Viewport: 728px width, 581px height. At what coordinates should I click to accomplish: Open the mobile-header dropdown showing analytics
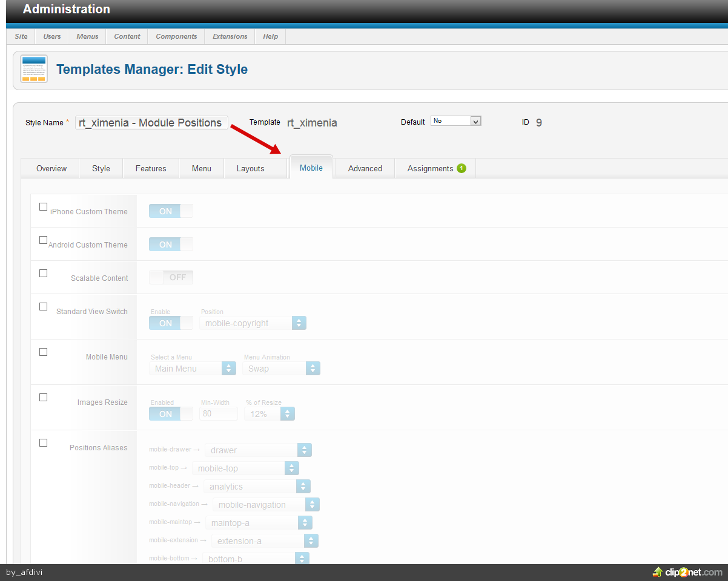[257, 487]
